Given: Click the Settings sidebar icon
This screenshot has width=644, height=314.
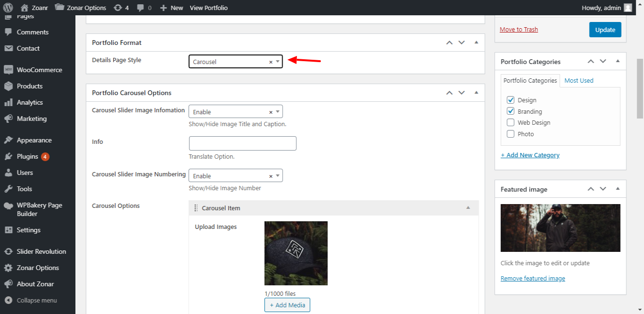Looking at the screenshot, I should (x=8, y=230).
